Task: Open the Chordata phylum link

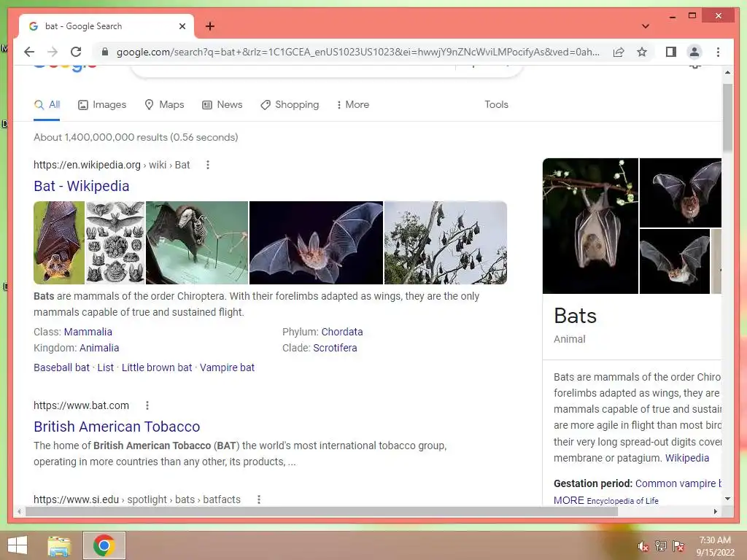Action: point(342,332)
